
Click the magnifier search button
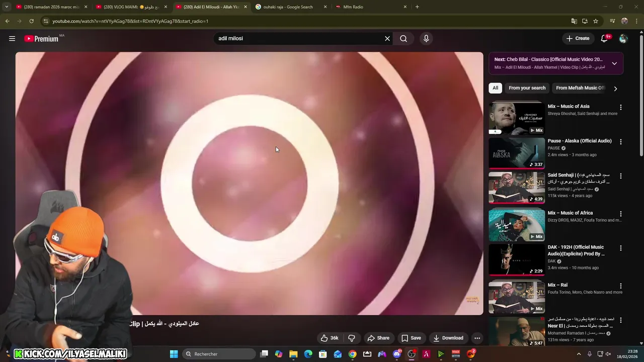[x=404, y=39]
